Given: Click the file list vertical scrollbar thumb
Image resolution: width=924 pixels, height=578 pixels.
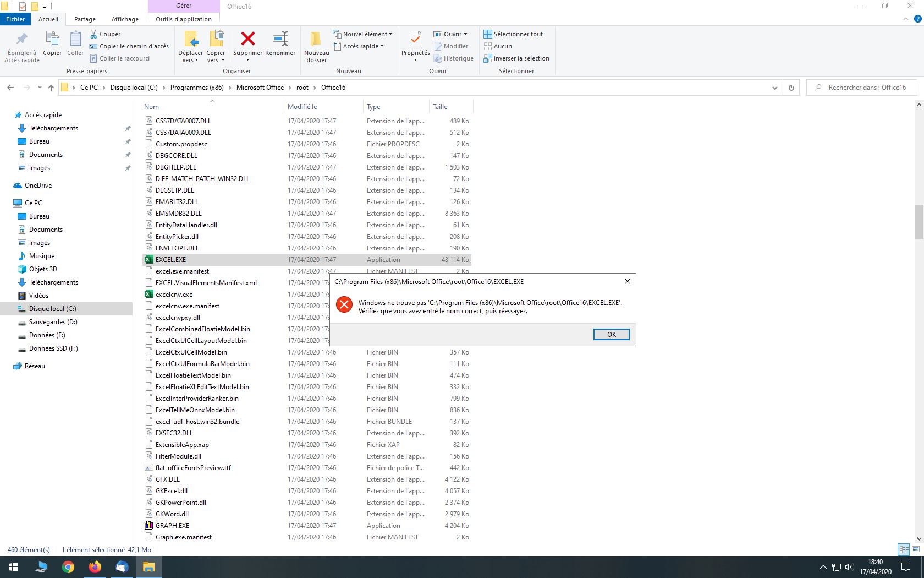Looking at the screenshot, I should tap(919, 222).
